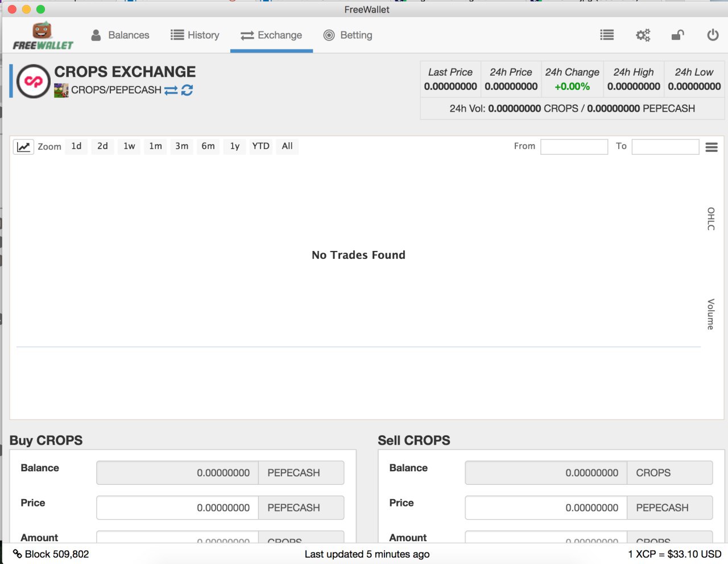This screenshot has width=728, height=564.
Task: Click the 24h Price value
Action: 511,87
